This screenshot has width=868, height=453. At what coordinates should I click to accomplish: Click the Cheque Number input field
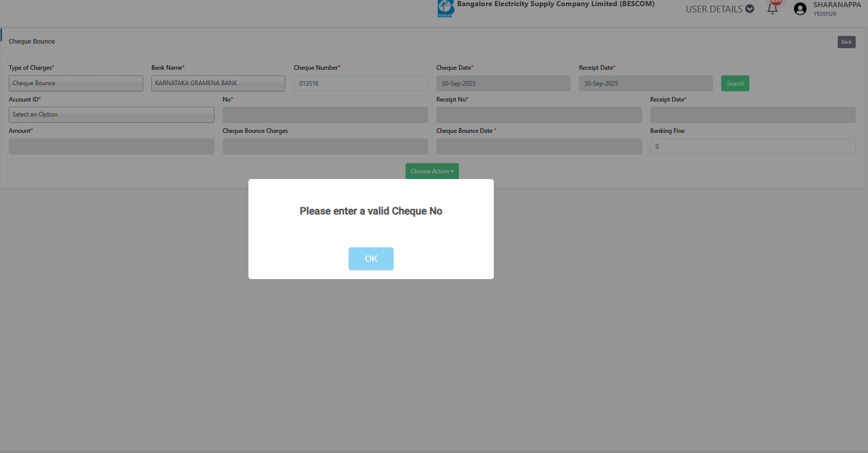[x=361, y=84]
